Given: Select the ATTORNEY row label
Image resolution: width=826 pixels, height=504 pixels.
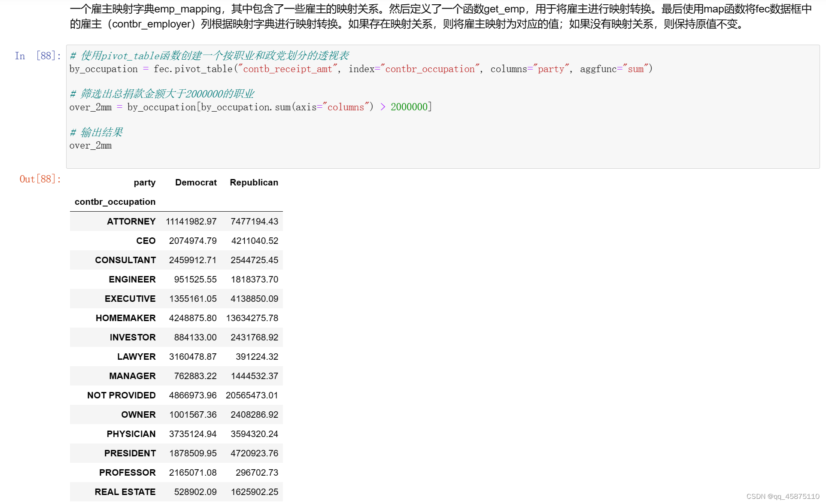Looking at the screenshot, I should point(131,222).
